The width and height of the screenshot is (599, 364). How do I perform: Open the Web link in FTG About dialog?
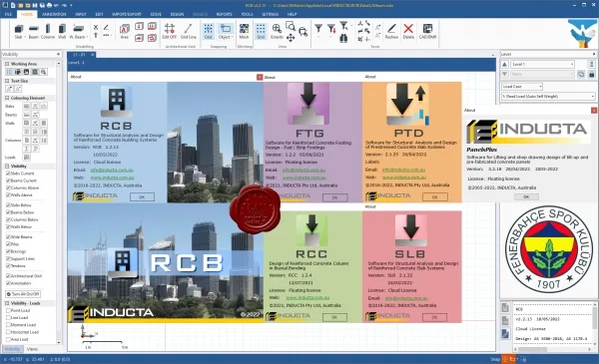tap(303, 178)
